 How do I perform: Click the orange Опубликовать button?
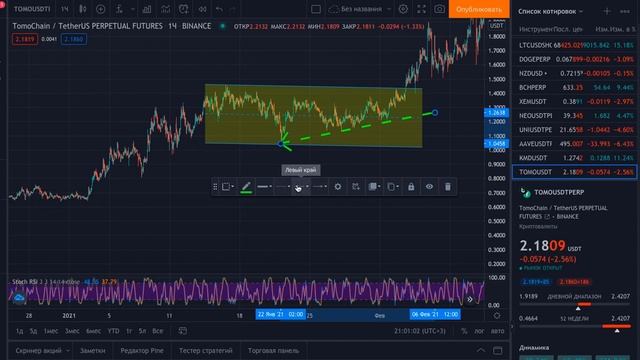479,9
